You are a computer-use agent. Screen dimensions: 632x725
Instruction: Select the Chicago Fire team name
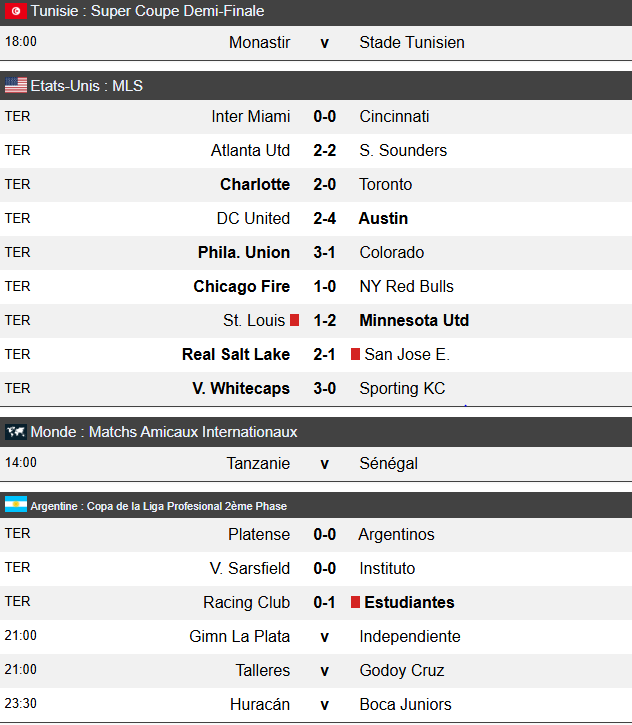(x=241, y=286)
